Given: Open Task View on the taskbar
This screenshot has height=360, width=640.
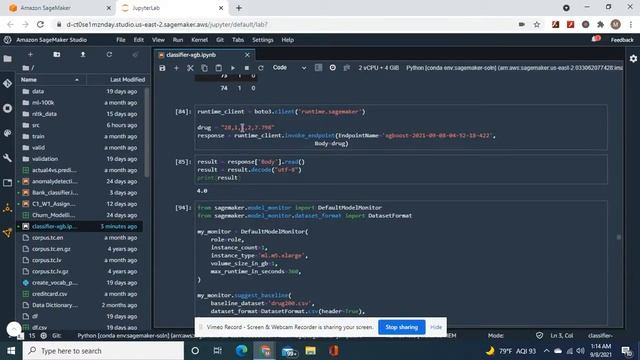Looking at the screenshot, I should click(x=218, y=351).
